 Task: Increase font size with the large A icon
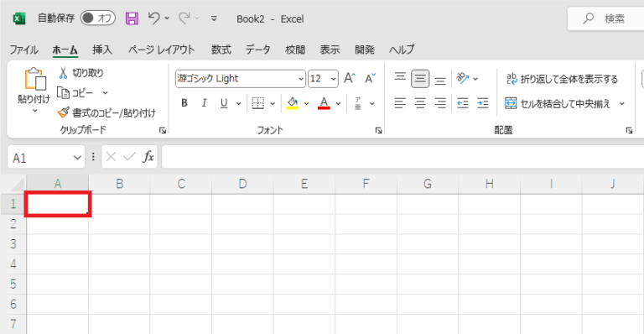350,78
